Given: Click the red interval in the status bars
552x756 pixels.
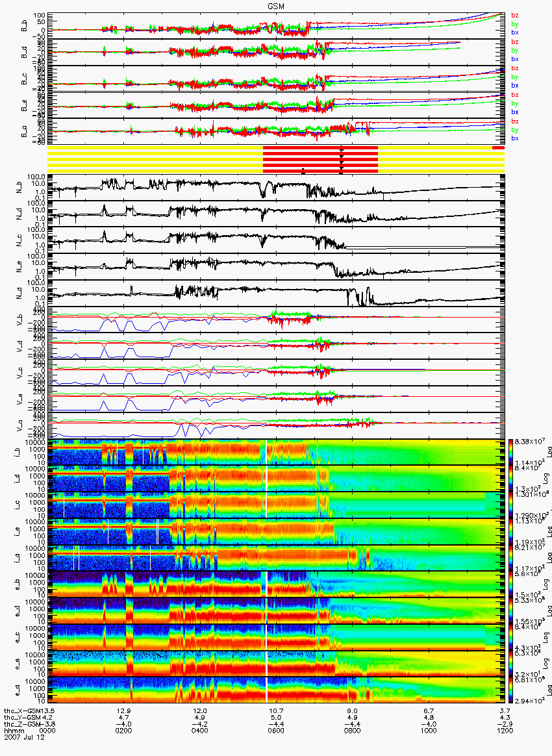Looking at the screenshot, I should click(x=320, y=159).
